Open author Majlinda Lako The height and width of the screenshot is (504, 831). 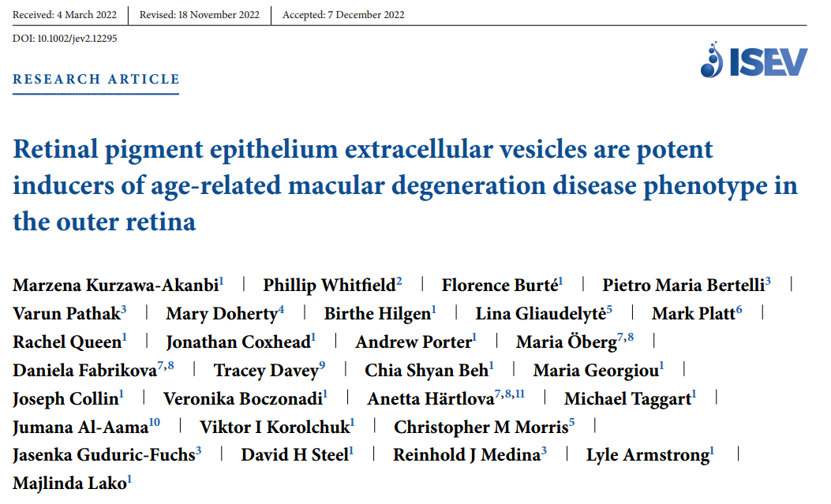coord(69,483)
